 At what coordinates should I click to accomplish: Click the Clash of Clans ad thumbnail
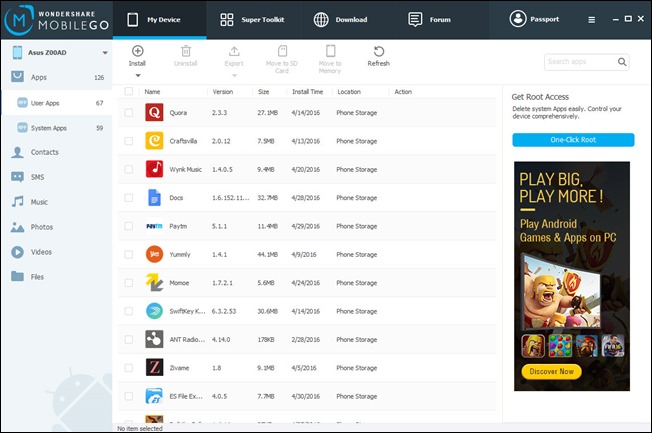pos(533,346)
